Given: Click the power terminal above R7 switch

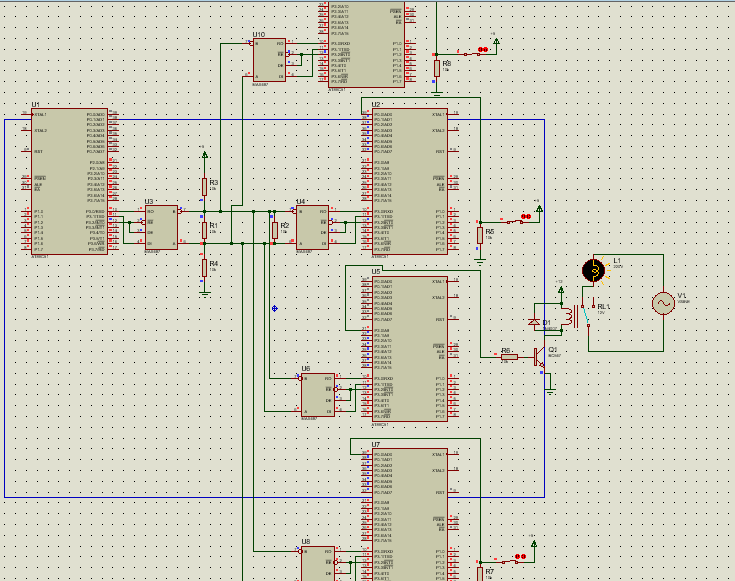Looking at the screenshot, I should (x=534, y=543).
